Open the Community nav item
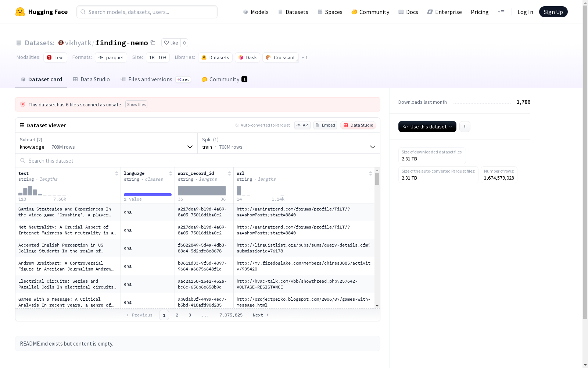Viewport: 588px width, 368px height. click(370, 12)
